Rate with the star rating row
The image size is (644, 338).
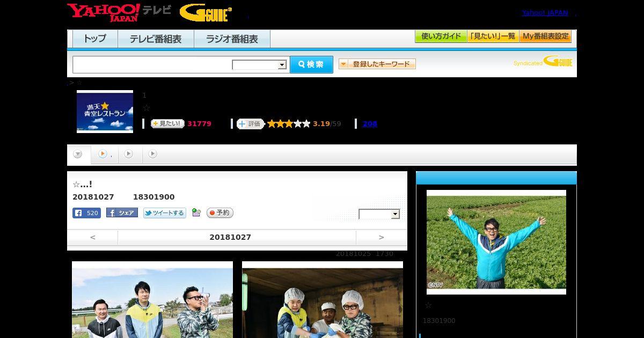point(289,124)
